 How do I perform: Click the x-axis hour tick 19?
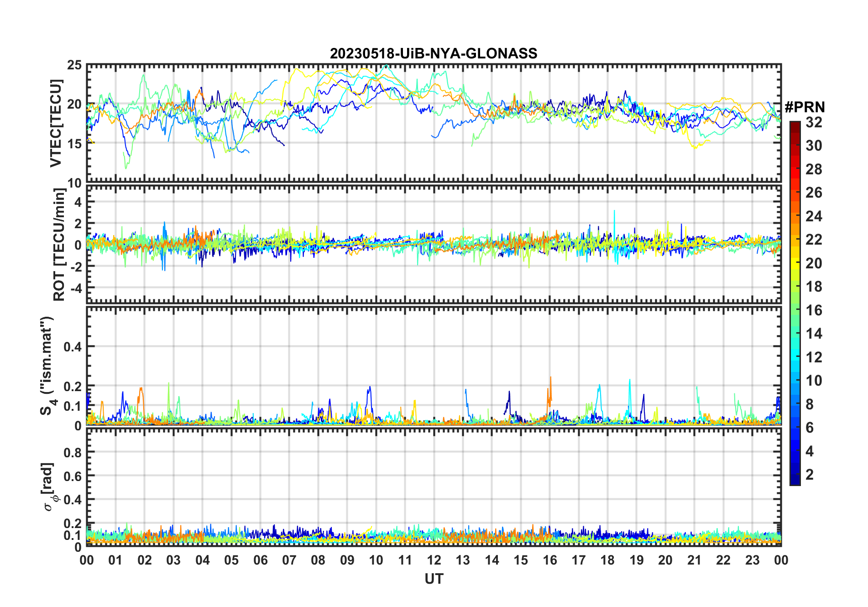pyautogui.click(x=637, y=560)
